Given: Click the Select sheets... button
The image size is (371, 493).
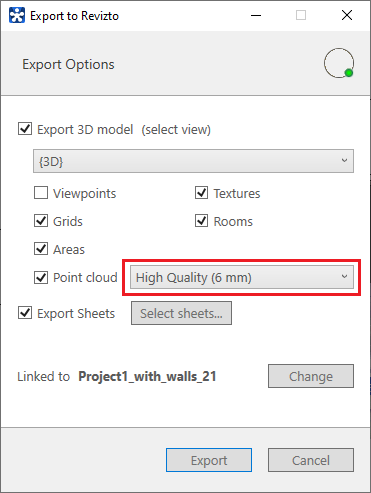Looking at the screenshot, I should [181, 313].
